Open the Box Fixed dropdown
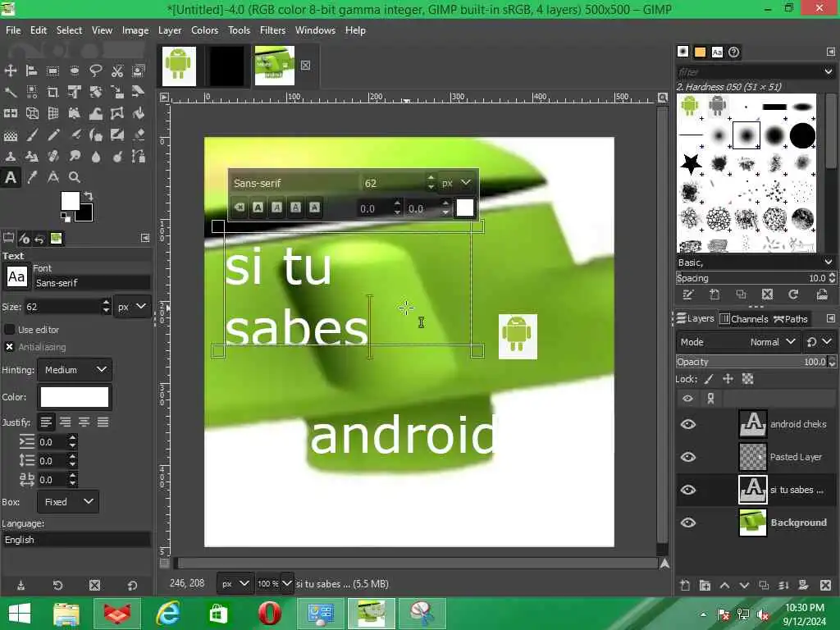 pos(68,502)
